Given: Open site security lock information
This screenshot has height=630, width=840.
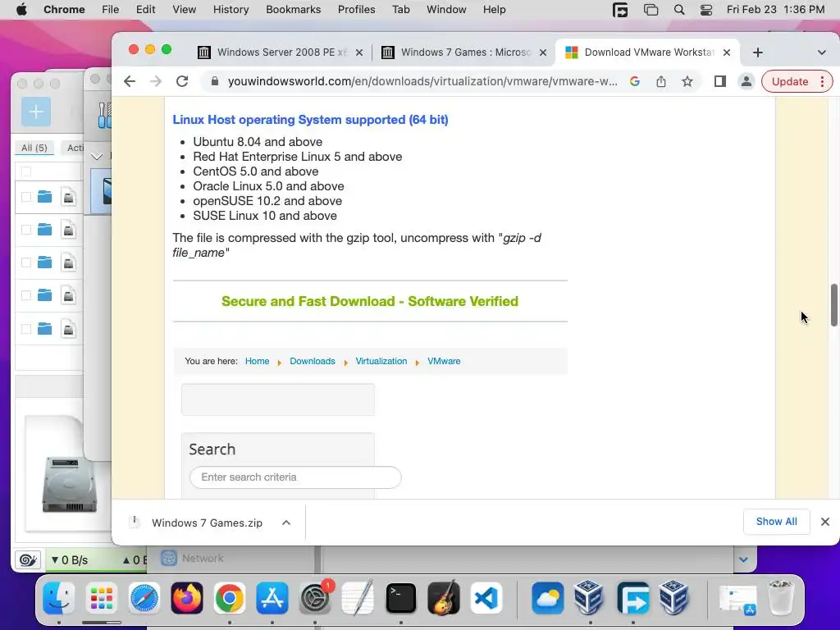Looking at the screenshot, I should [215, 81].
